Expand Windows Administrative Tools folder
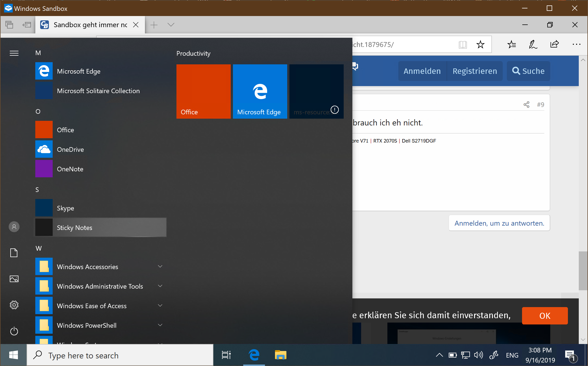The image size is (588, 366). coord(100,286)
